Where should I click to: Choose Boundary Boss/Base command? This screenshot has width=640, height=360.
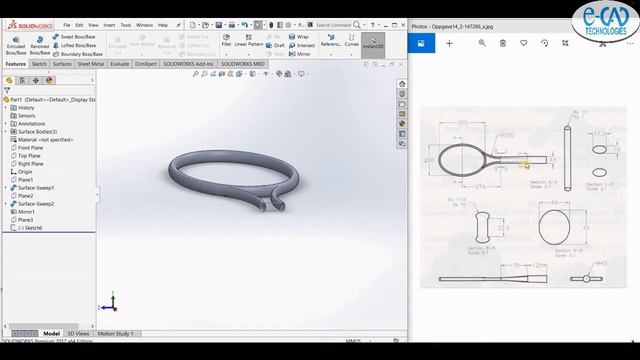pos(78,54)
